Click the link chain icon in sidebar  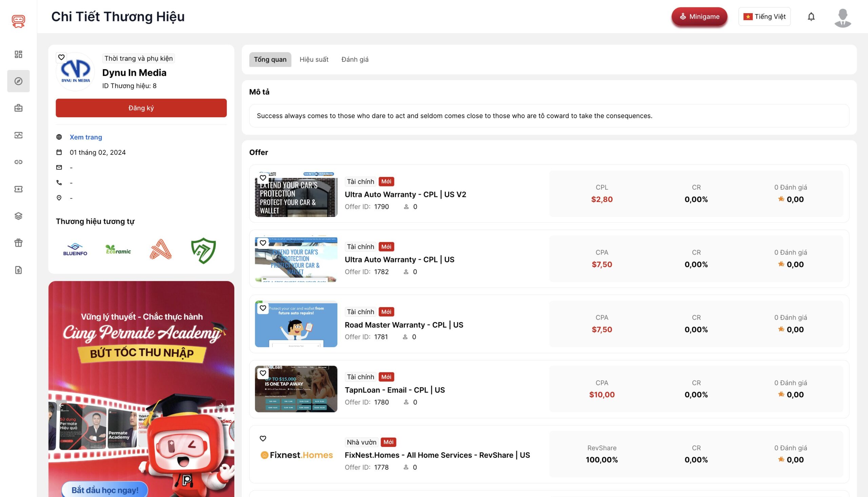pyautogui.click(x=18, y=162)
